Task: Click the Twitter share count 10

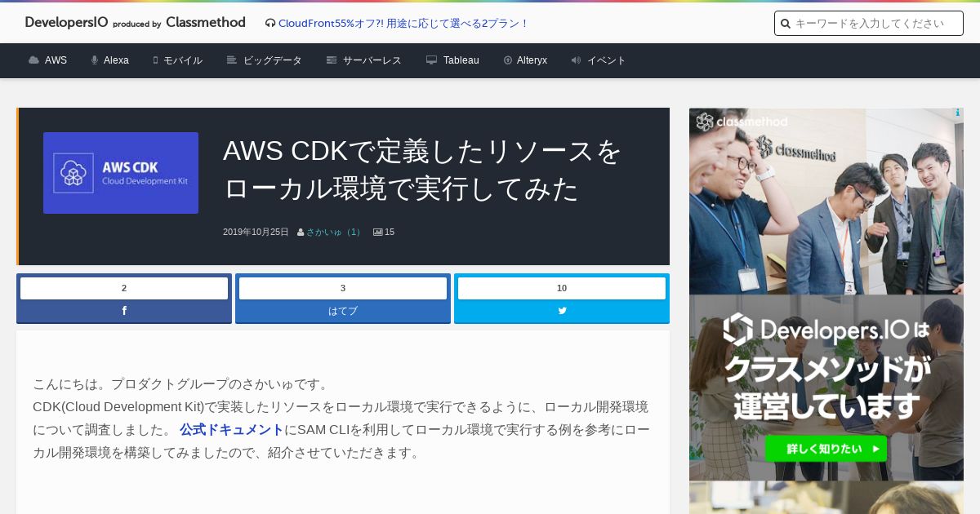Action: [x=562, y=288]
